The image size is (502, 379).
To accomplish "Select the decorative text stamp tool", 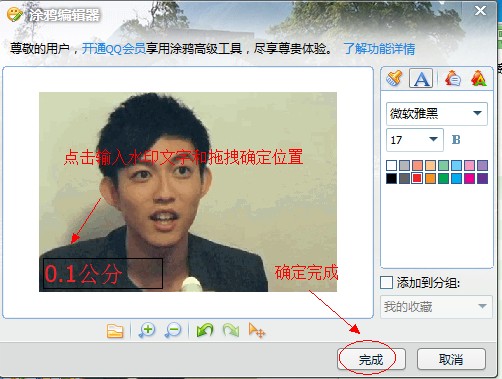I will 478,79.
